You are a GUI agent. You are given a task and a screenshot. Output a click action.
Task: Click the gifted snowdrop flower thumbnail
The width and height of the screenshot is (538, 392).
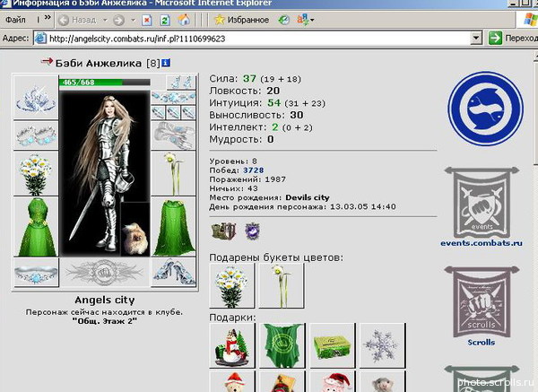282,285
